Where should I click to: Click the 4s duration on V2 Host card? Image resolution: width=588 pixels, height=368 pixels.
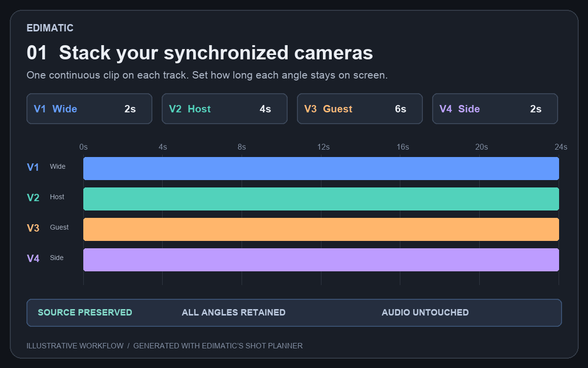265,109
